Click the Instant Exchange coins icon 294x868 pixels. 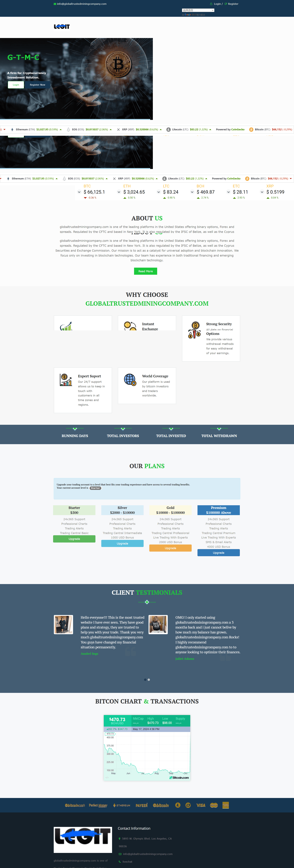(130, 326)
